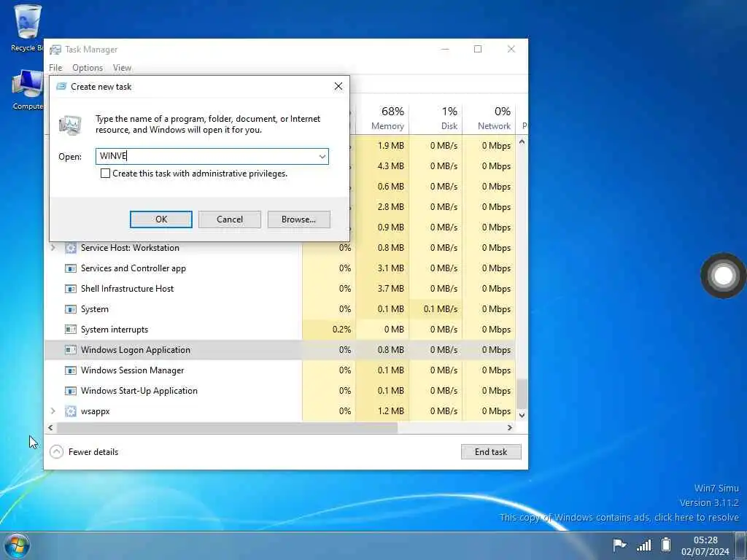Click the 0.1 MB/s disk value for System
This screenshot has width=747, height=560.
coord(440,309)
